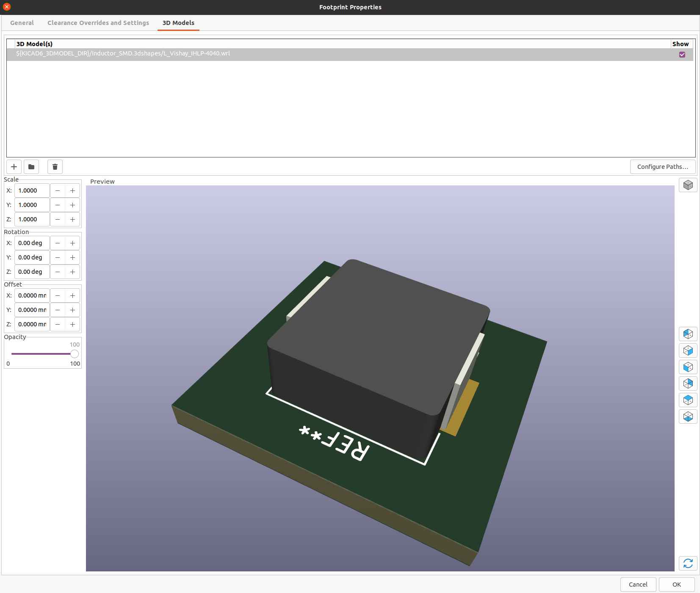Switch preview to bottom view cube
The width and height of the screenshot is (700, 593).
(688, 416)
